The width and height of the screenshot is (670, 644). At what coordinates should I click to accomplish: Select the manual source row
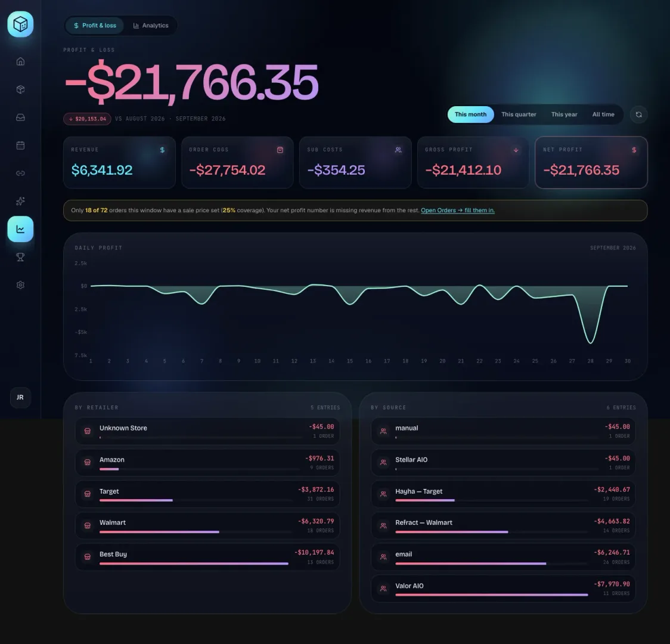503,431
